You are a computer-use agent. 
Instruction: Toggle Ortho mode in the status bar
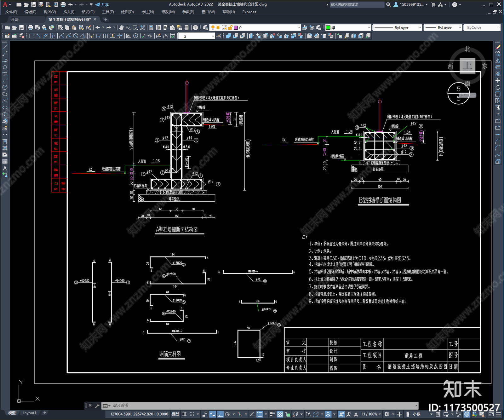pyautogui.click(x=220, y=414)
